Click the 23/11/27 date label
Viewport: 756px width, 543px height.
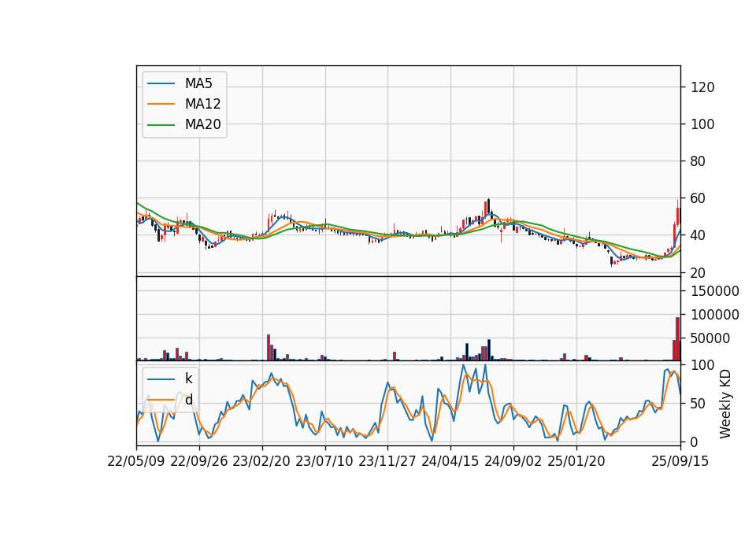pyautogui.click(x=387, y=462)
